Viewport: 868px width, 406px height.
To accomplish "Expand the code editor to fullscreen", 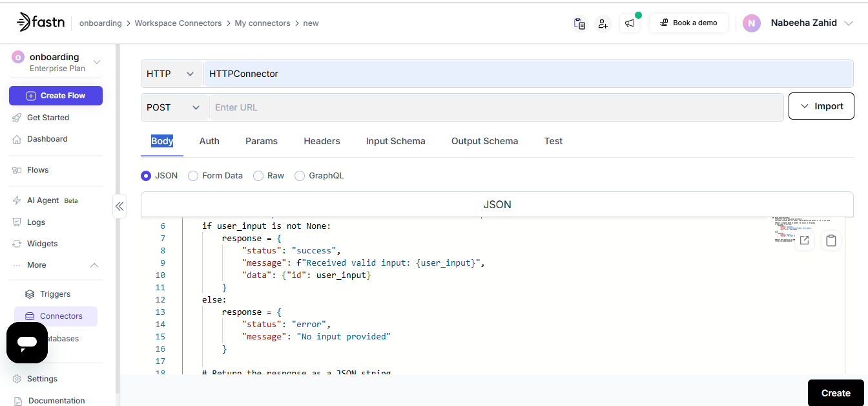I will pos(804,240).
